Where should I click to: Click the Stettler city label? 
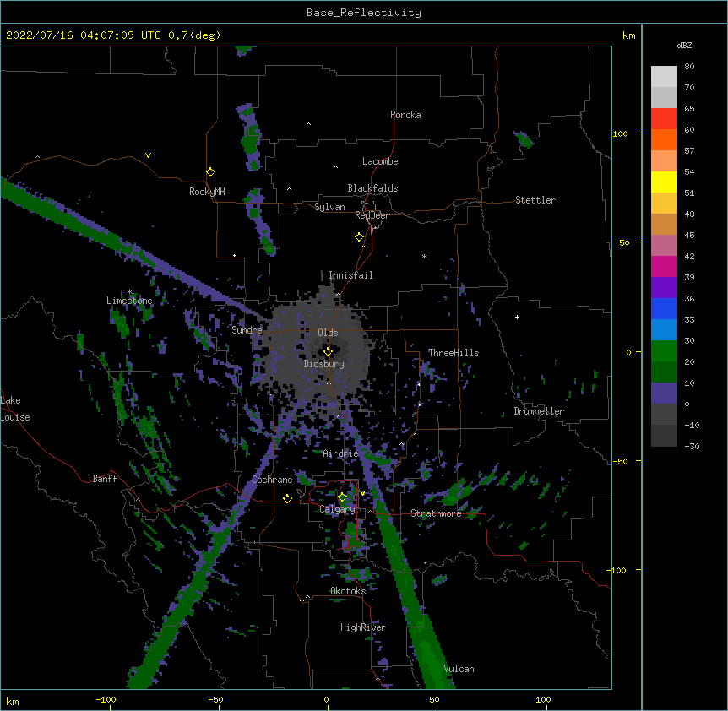tap(535, 200)
